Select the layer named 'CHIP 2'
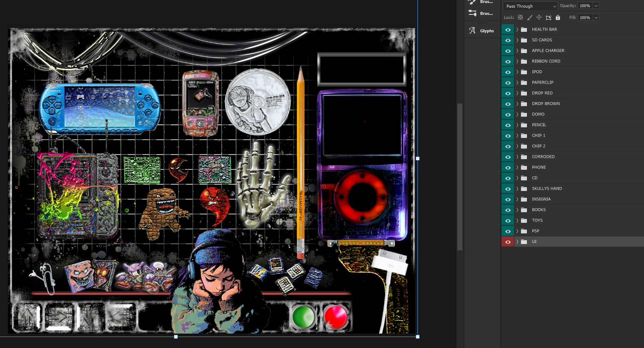Viewport: 644px width, 348px height. 538,146
